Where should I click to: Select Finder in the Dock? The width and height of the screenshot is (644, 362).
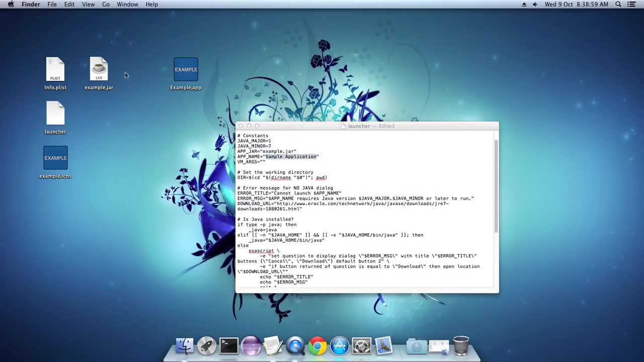(x=185, y=345)
